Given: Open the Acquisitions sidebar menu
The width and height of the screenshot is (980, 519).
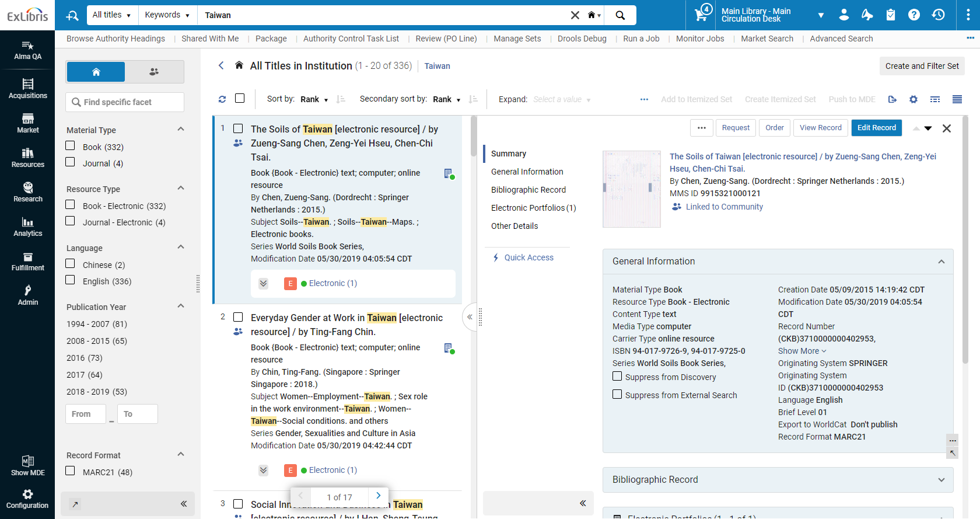Looking at the screenshot, I should click(x=27, y=89).
